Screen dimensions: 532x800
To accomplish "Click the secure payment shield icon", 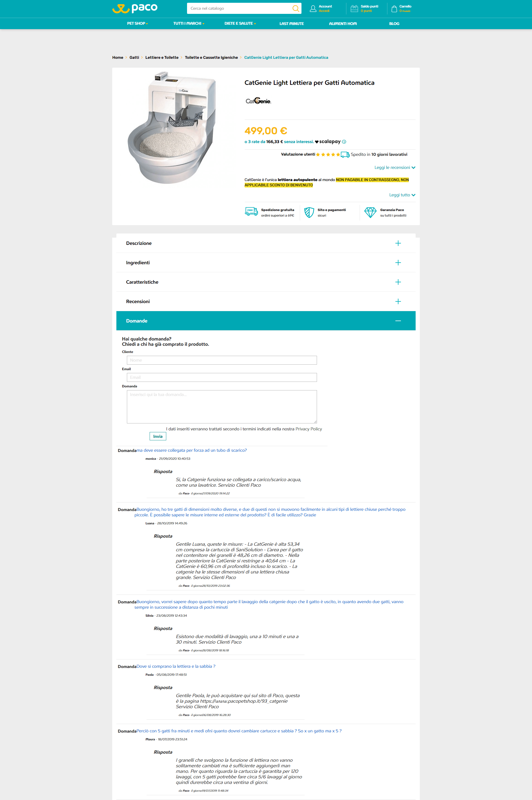I will [309, 212].
